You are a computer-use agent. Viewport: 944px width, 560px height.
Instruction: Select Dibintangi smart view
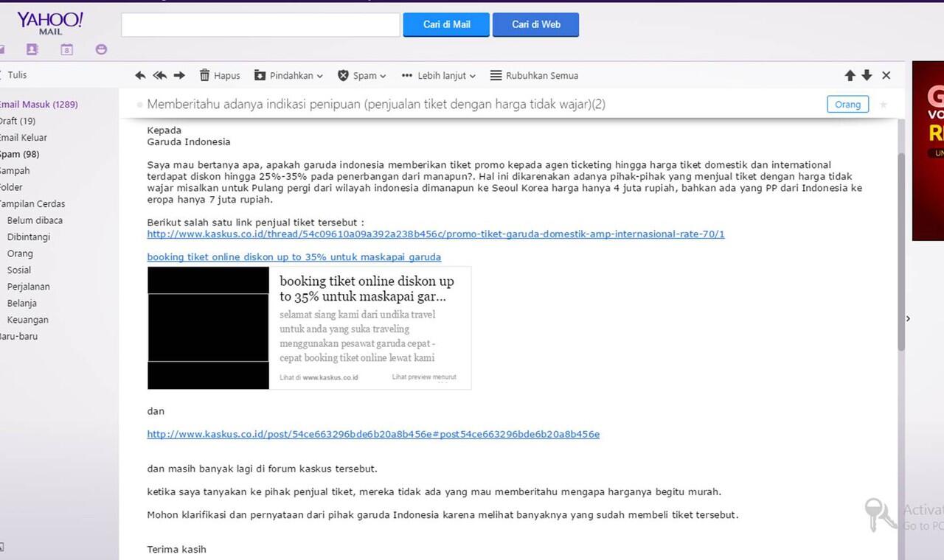[x=29, y=237]
